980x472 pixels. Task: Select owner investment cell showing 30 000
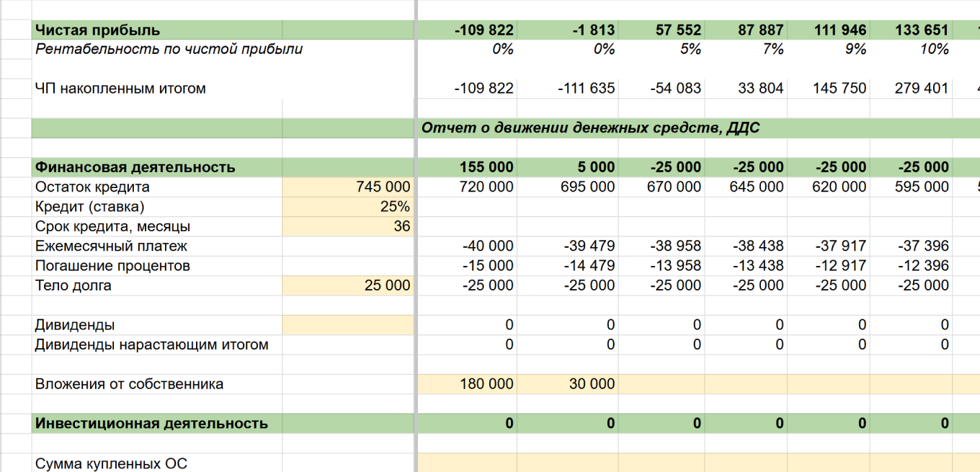tap(569, 384)
